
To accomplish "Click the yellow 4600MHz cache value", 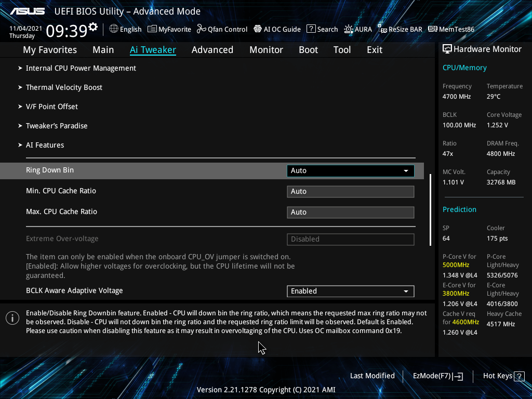I will point(465,322).
